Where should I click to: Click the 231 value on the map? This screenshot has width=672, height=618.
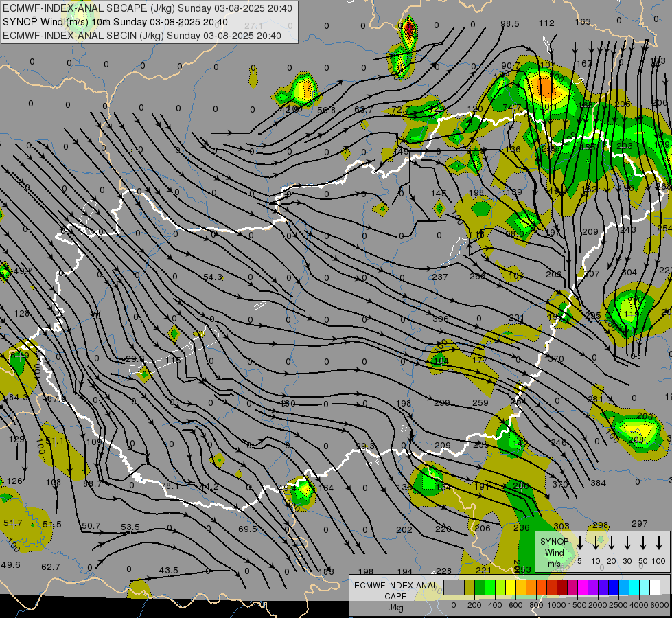(516, 318)
